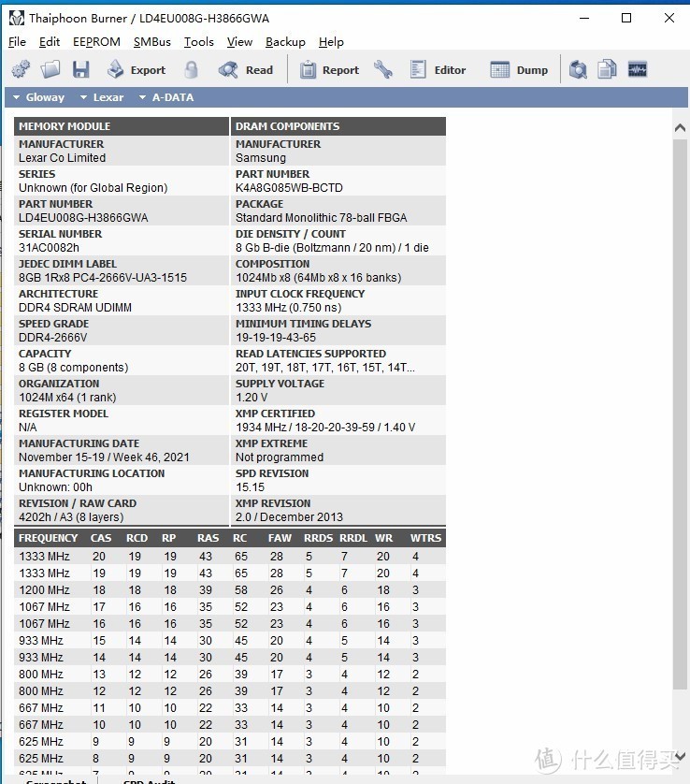The width and height of the screenshot is (690, 784).
Task: Expand the Gloway dropdown
Action: click(x=39, y=97)
